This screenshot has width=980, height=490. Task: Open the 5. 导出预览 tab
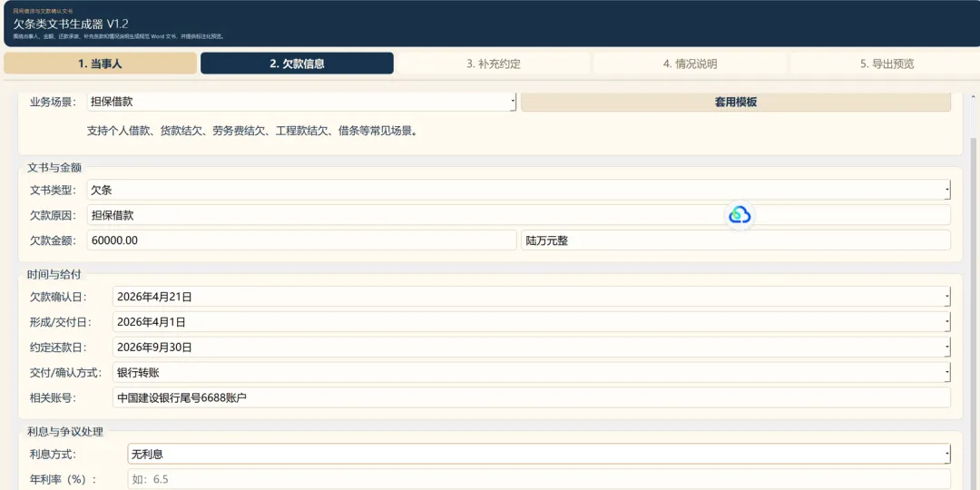click(887, 64)
